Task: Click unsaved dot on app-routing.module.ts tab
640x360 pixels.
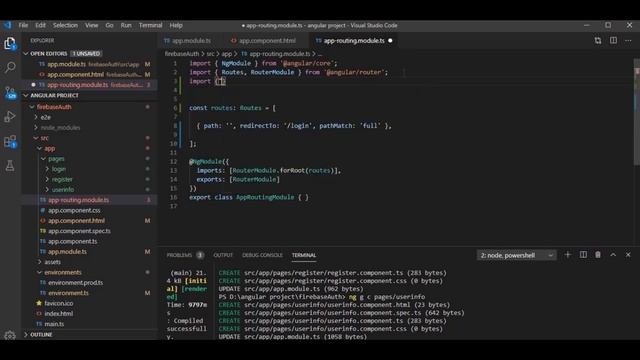Action: 390,40
